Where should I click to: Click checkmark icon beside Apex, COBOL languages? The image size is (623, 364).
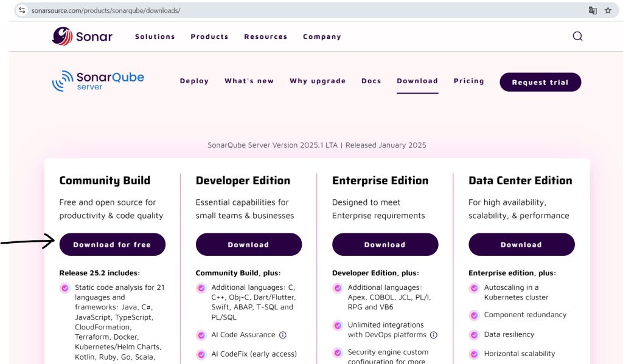[x=338, y=288]
